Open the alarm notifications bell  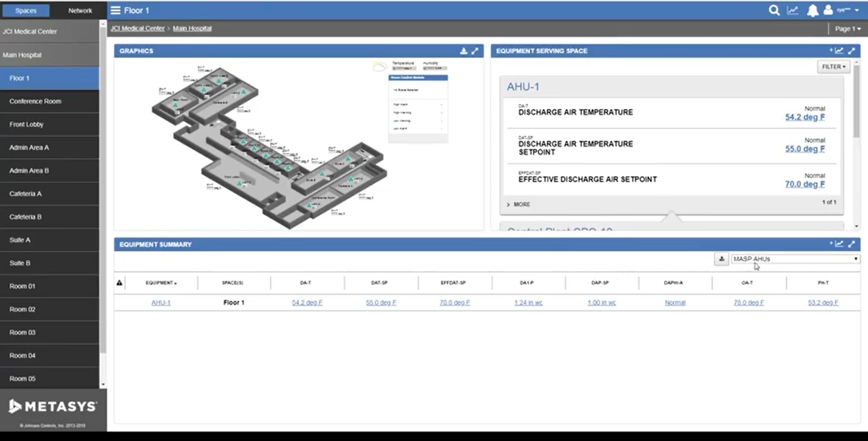click(813, 10)
